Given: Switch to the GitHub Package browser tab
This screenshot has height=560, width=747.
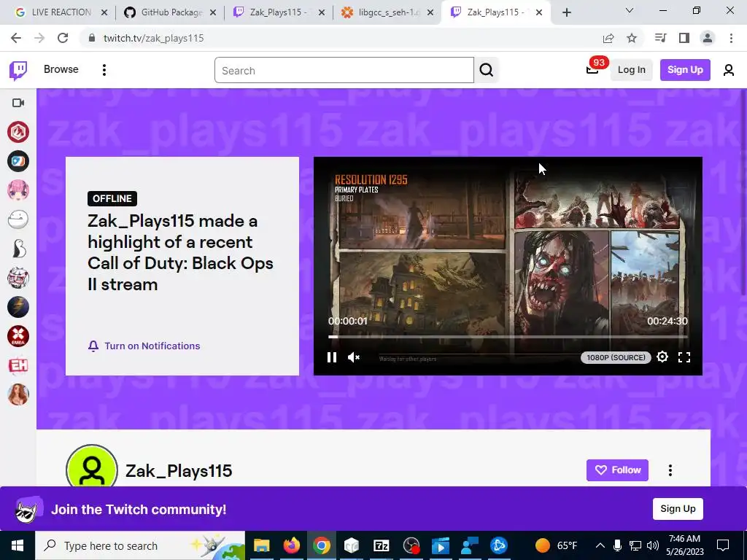Looking at the screenshot, I should coord(171,12).
